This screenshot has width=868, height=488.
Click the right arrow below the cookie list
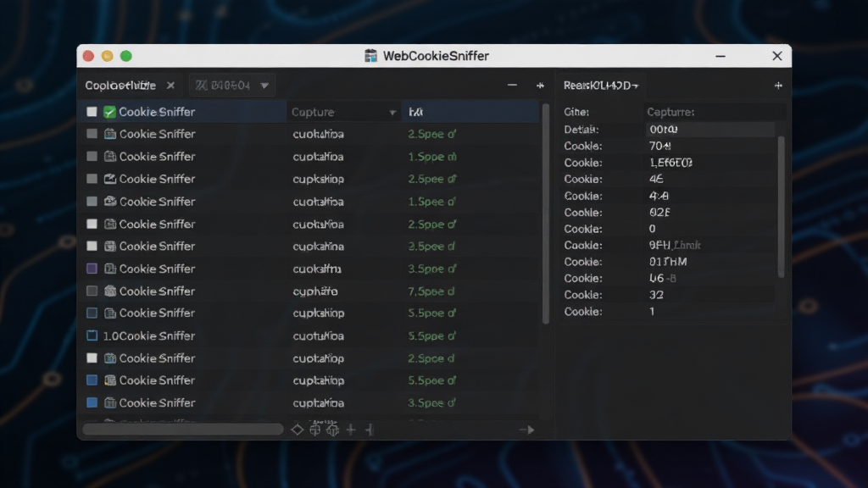528,430
